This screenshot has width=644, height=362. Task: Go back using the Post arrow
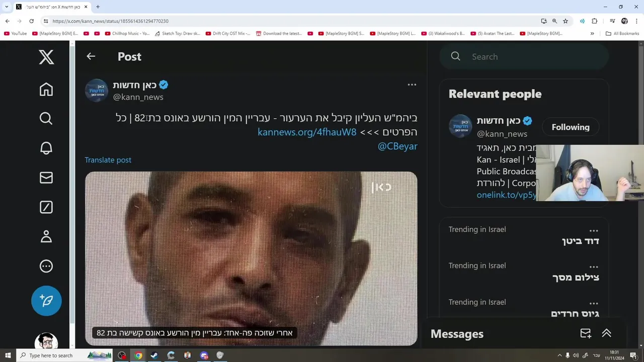[x=91, y=56]
